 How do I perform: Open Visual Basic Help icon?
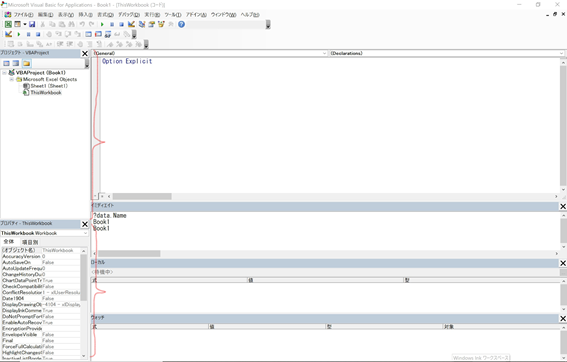pyautogui.click(x=181, y=24)
